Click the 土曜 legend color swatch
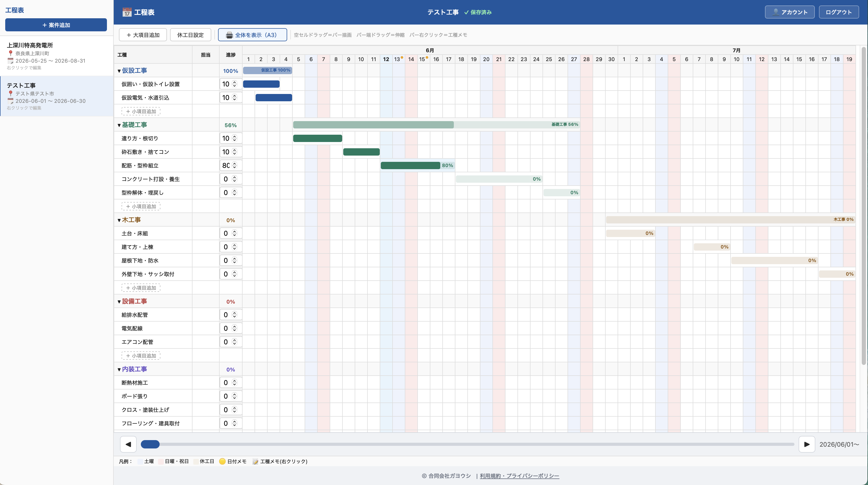 [140, 462]
